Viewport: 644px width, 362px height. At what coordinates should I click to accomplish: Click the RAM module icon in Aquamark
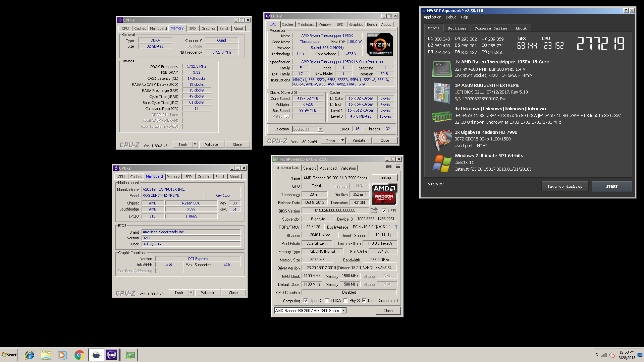pos(442,116)
